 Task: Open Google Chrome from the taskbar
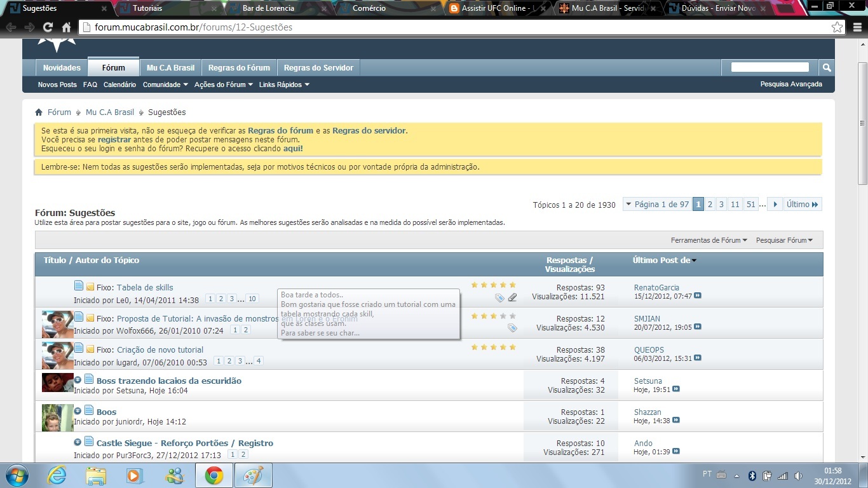tap(214, 475)
